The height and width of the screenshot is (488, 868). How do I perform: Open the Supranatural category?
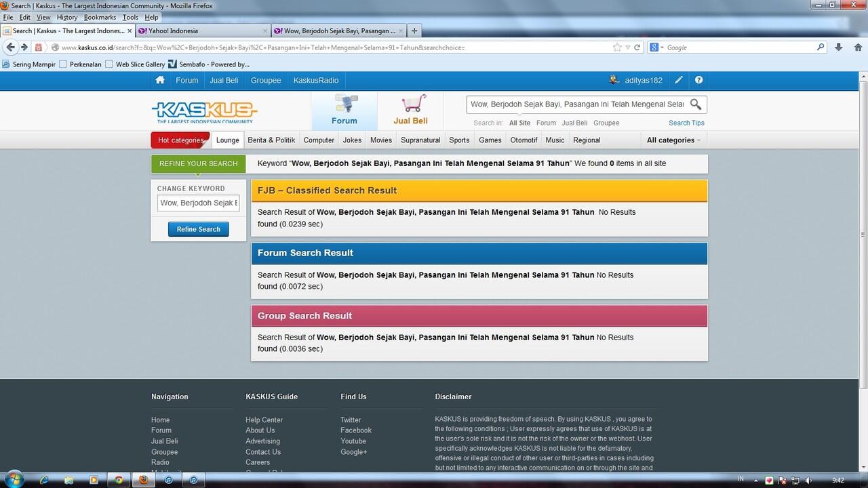click(x=420, y=140)
